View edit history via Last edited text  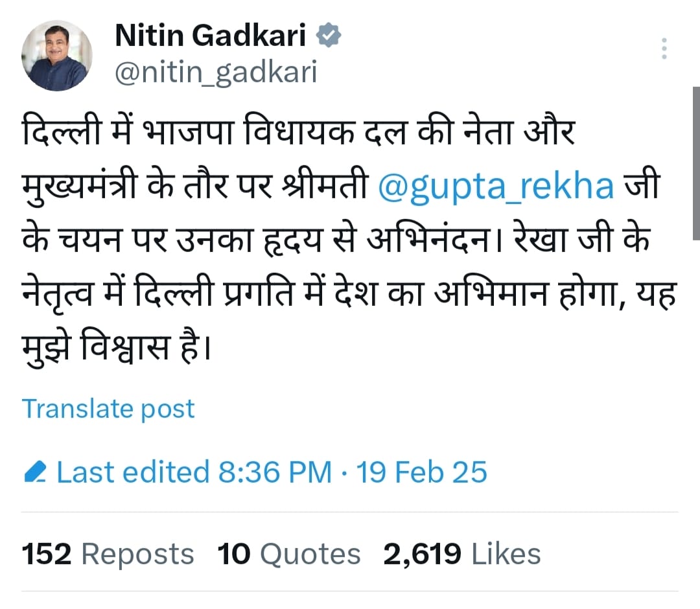(x=133, y=472)
